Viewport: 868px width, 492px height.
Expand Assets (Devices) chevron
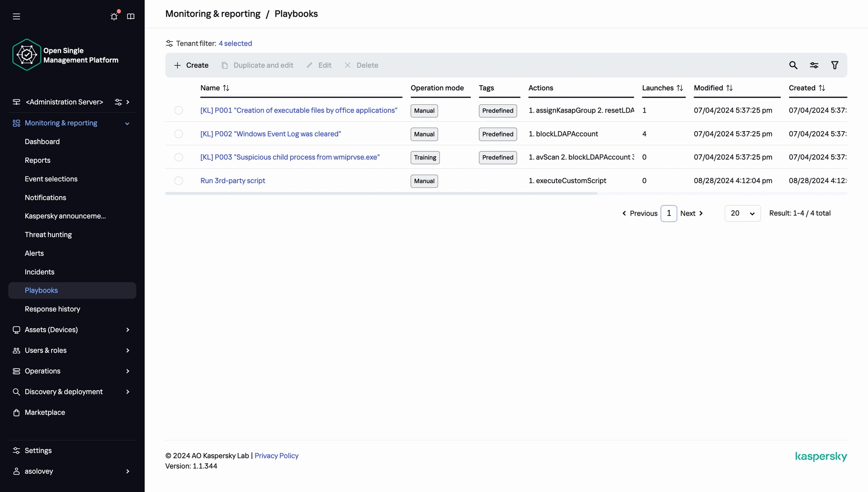[x=128, y=330]
